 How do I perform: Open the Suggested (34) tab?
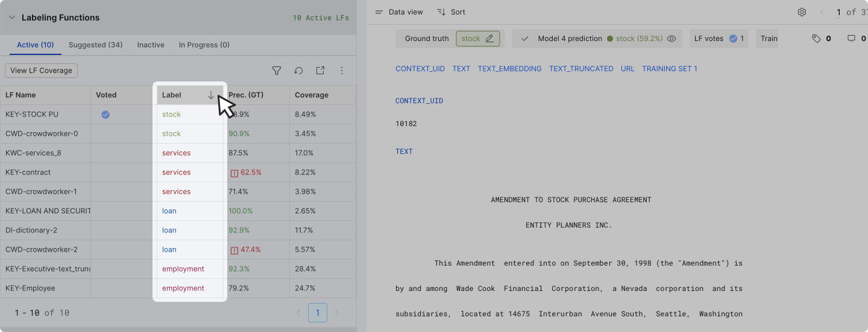[95, 45]
